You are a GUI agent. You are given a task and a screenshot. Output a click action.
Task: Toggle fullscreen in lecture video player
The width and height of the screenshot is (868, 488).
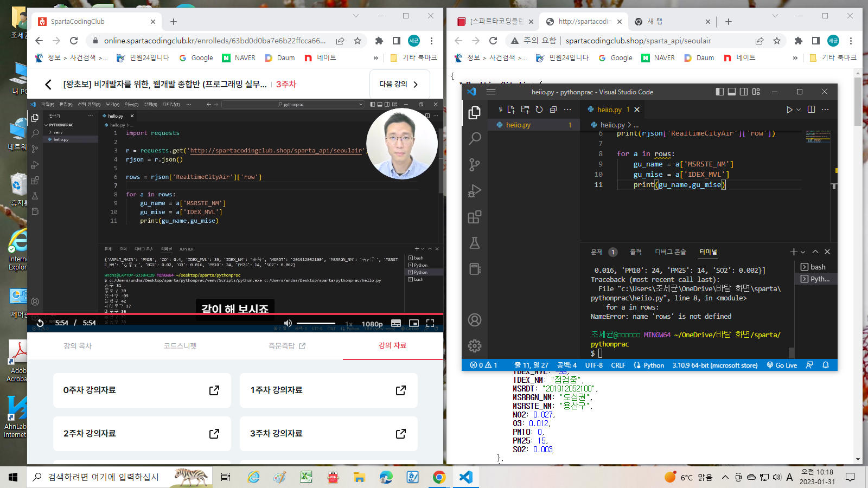click(430, 323)
